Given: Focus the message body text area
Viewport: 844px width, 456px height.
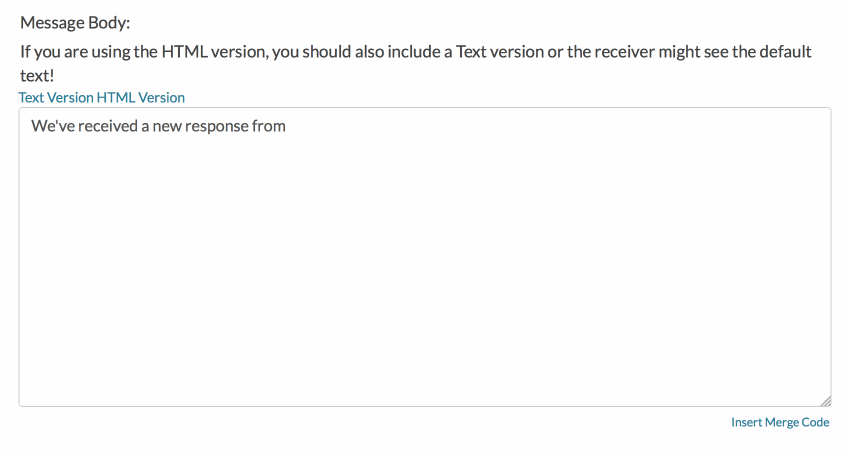Looking at the screenshot, I should pyautogui.click(x=424, y=256).
